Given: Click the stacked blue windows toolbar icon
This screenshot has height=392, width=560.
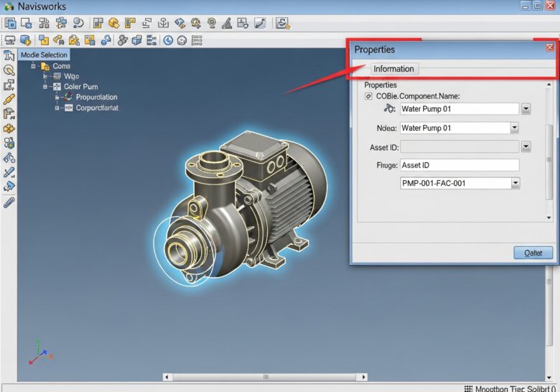Looking at the screenshot, I should [x=10, y=23].
